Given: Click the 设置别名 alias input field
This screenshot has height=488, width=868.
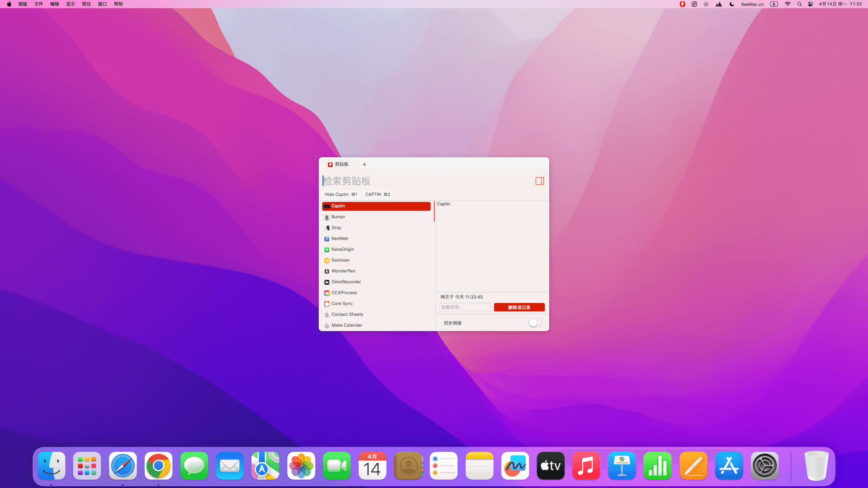Looking at the screenshot, I should coord(465,307).
